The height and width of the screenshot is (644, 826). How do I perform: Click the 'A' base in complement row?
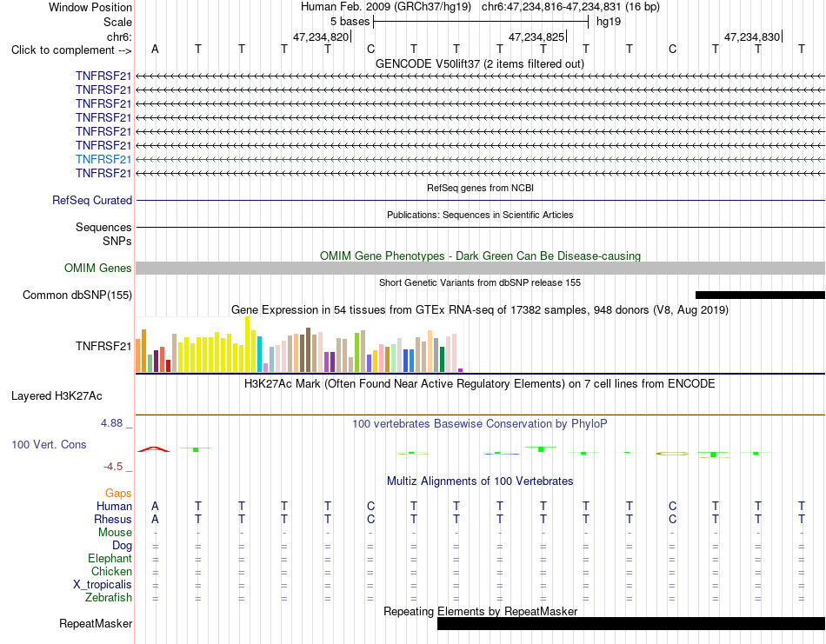coord(155,49)
